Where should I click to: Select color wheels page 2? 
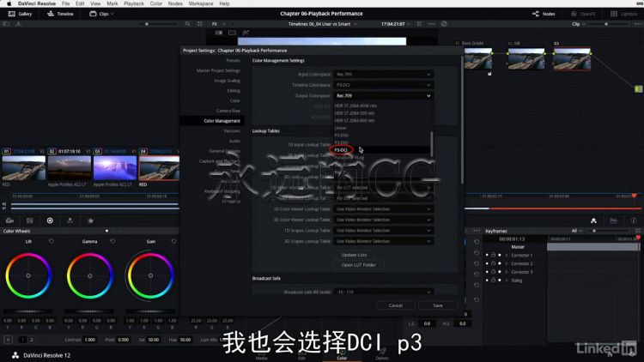(x=31, y=340)
